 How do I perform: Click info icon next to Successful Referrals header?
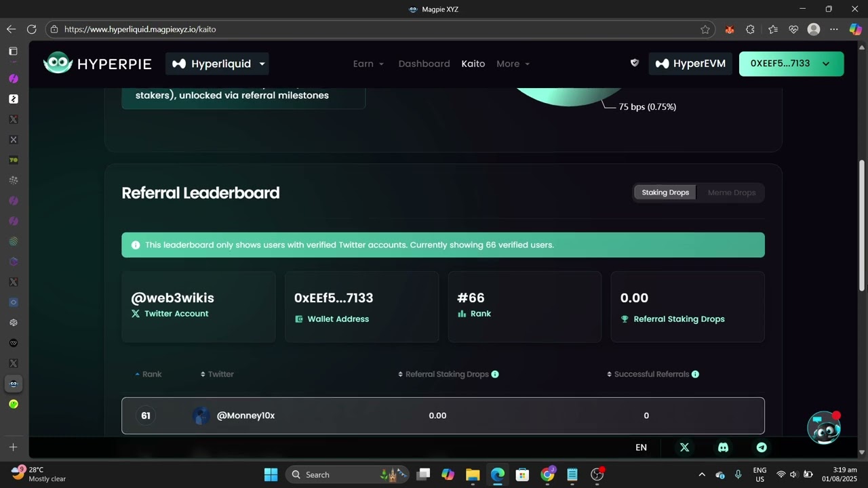[x=695, y=374]
